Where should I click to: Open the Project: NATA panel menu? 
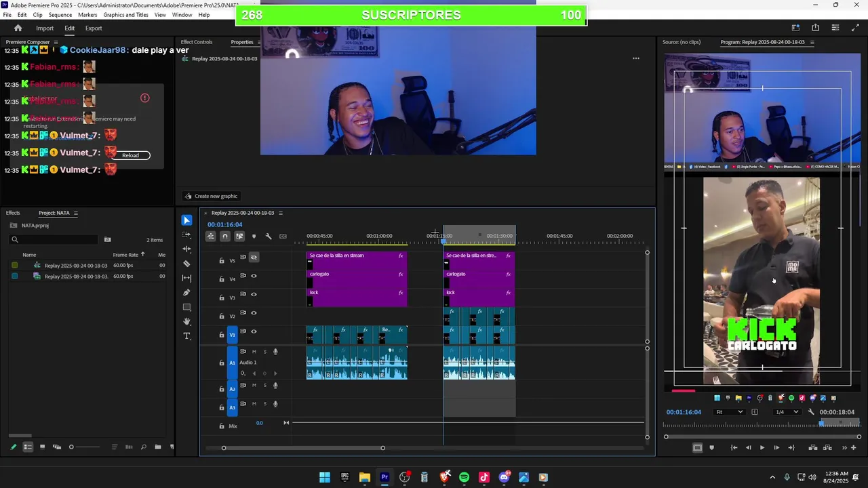click(75, 213)
